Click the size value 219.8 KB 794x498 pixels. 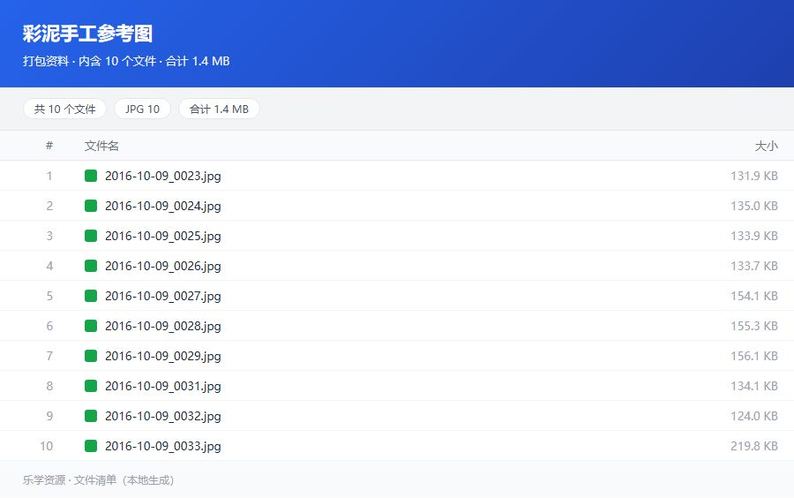coord(754,446)
